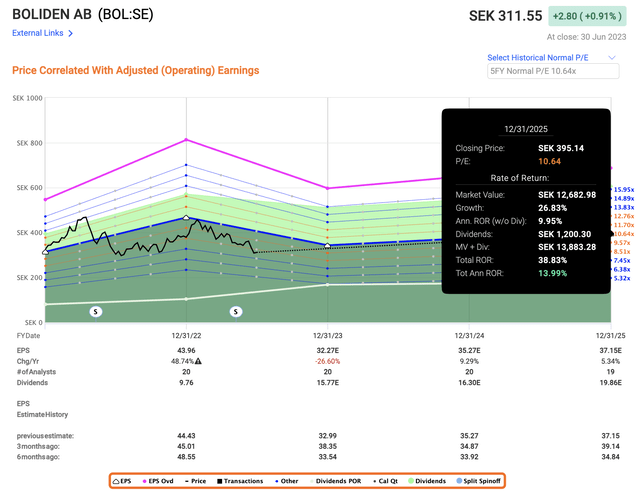
Task: Click the 19.86E dividends estimate
Action: click(x=610, y=383)
